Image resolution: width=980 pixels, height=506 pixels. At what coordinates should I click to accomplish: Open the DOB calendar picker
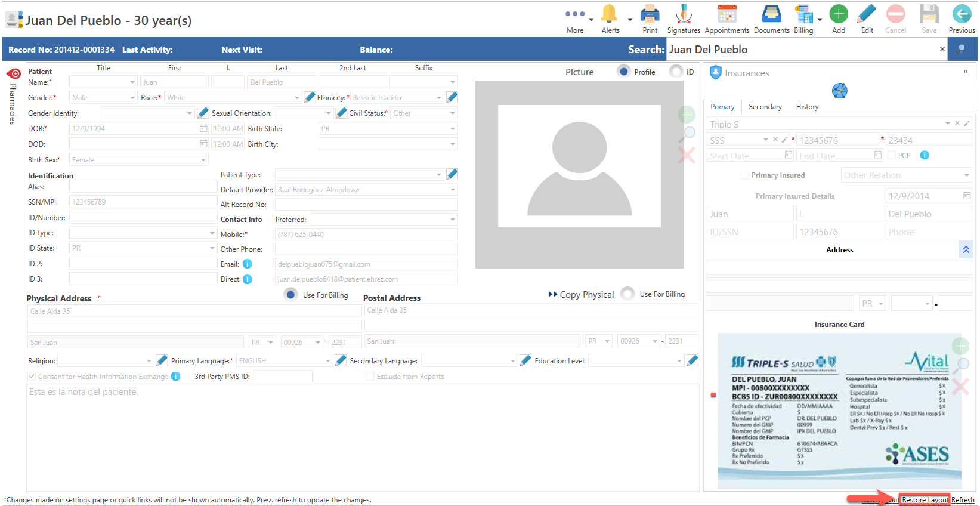(203, 128)
